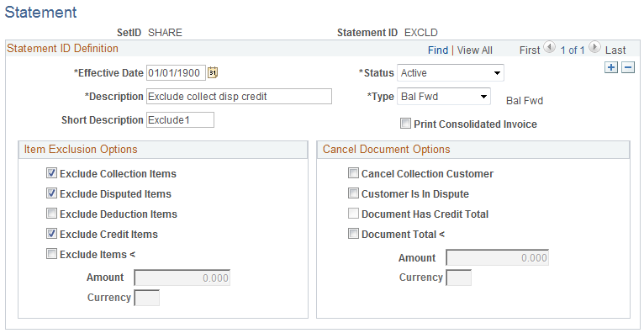Click the Find link

pyautogui.click(x=438, y=50)
